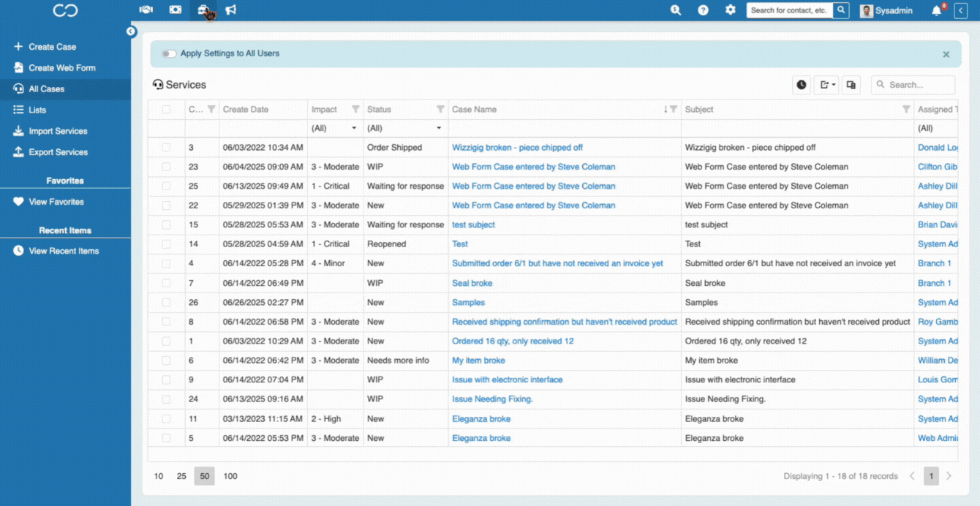This screenshot has height=506, width=980.
Task: Set page size to 100 records
Action: coord(230,476)
